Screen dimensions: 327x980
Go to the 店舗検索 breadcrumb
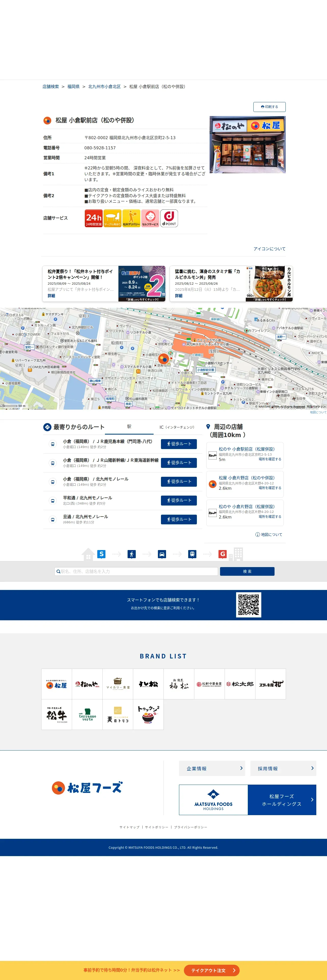(51, 87)
